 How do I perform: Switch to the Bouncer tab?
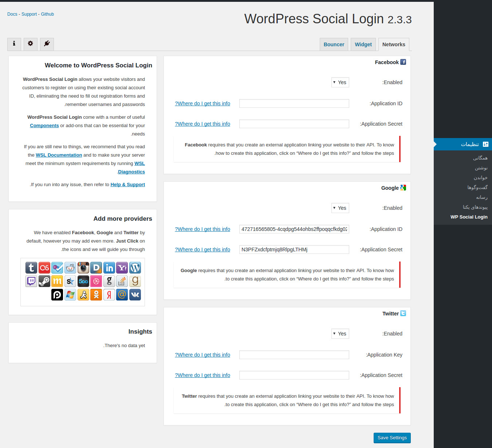334,44
